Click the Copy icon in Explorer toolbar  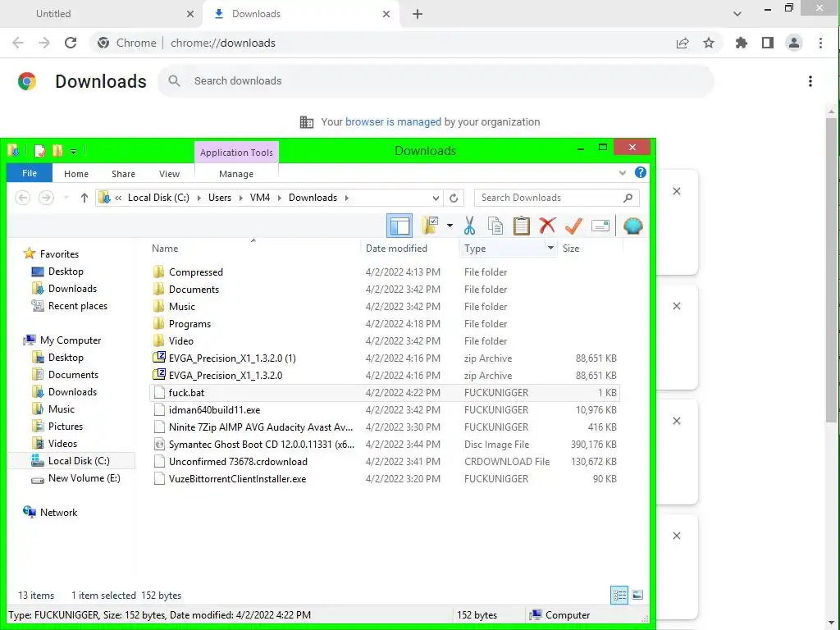(x=495, y=226)
